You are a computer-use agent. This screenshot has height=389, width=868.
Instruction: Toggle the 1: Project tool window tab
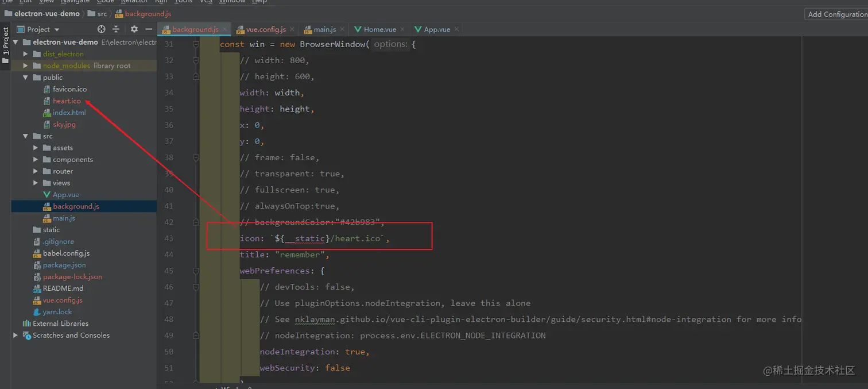5,45
